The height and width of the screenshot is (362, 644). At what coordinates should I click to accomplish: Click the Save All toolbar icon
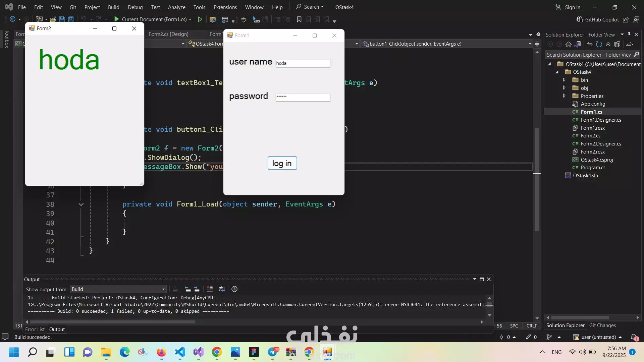point(71,19)
